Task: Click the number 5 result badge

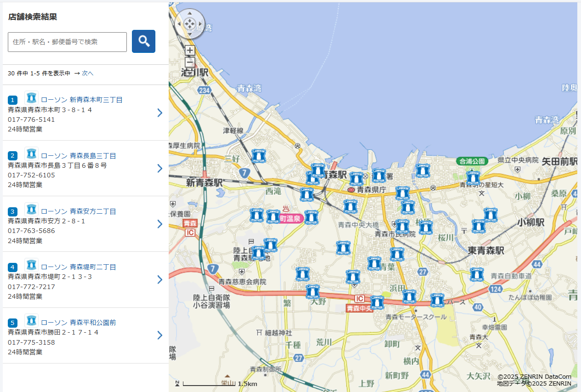Action: pyautogui.click(x=13, y=323)
